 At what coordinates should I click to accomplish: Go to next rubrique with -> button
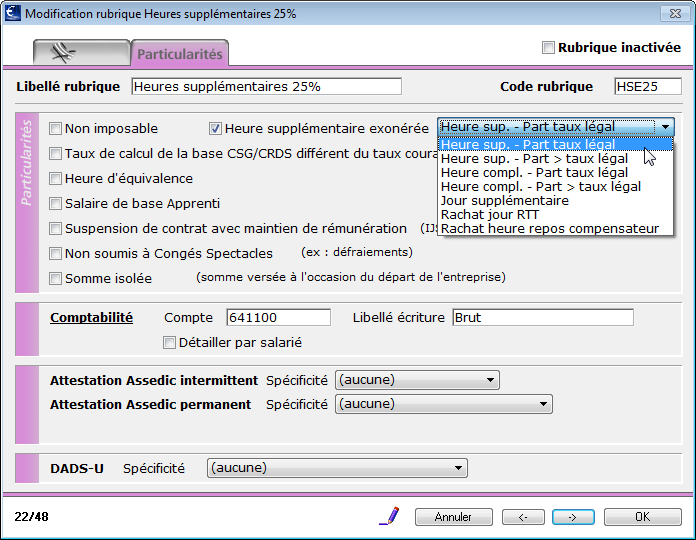[x=573, y=517]
